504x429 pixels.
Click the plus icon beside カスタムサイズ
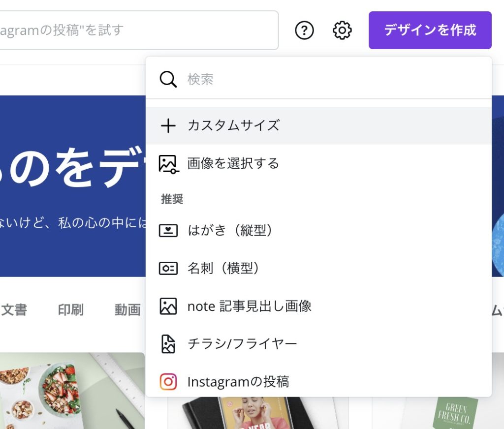[168, 126]
